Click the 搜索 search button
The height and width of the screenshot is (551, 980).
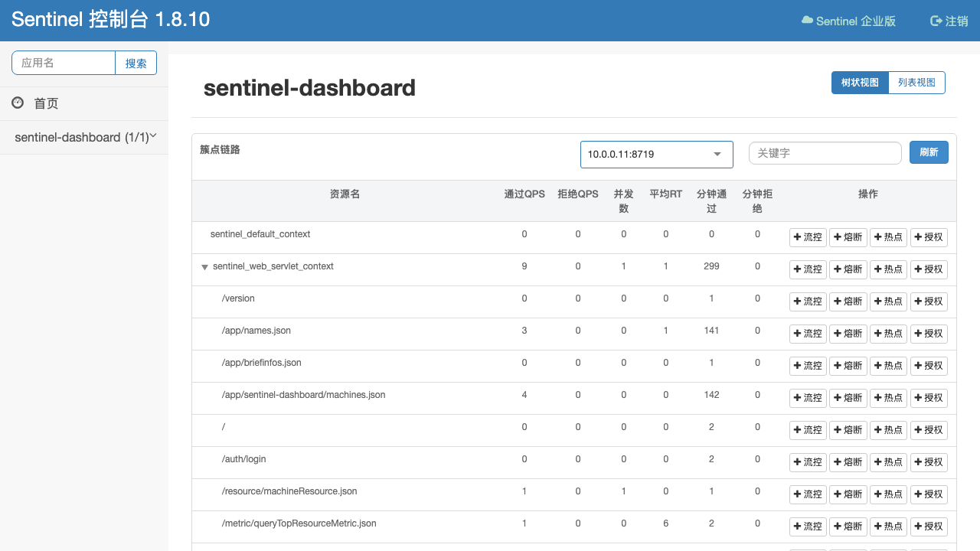[x=136, y=63]
